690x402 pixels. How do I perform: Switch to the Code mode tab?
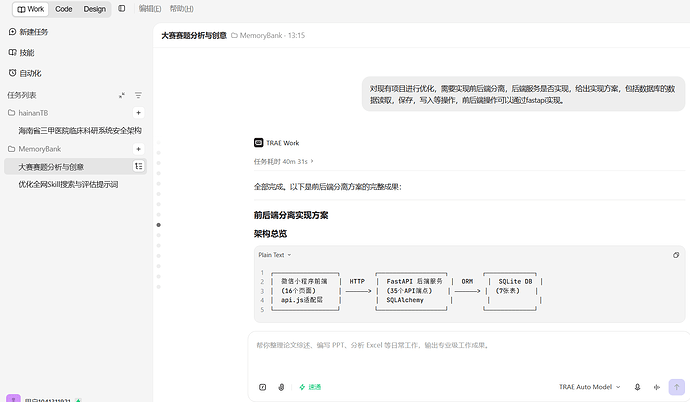point(63,9)
